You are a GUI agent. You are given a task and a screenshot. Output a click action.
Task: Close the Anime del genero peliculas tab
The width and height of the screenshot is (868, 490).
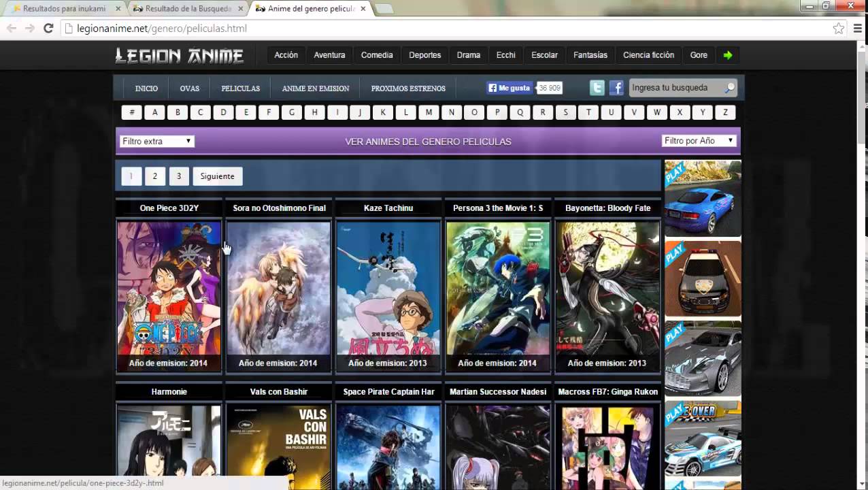coord(363,9)
